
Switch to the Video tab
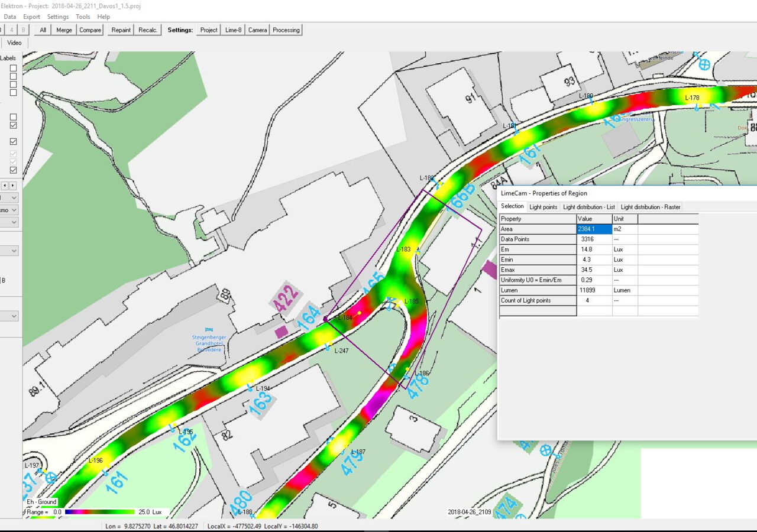(x=14, y=43)
